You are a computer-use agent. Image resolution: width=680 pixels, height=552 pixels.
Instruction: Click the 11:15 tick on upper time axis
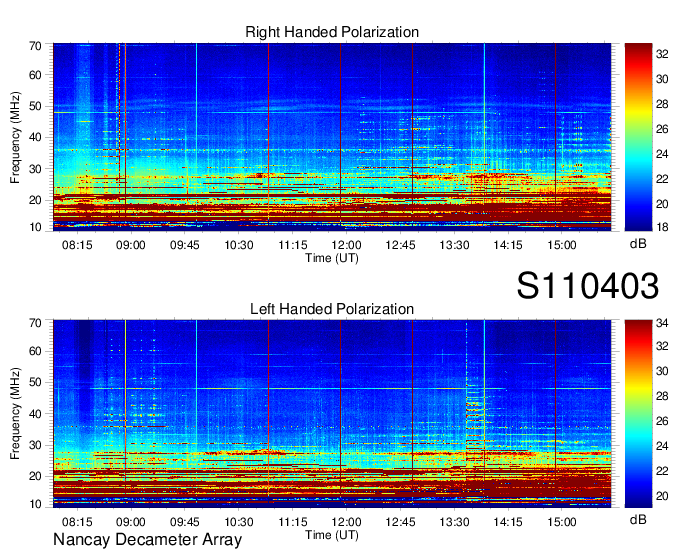293,245
